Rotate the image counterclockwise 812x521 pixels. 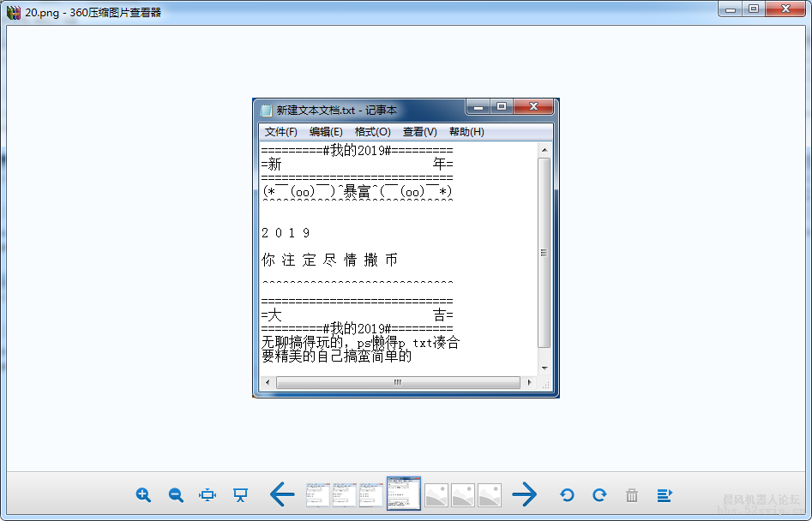point(567,494)
